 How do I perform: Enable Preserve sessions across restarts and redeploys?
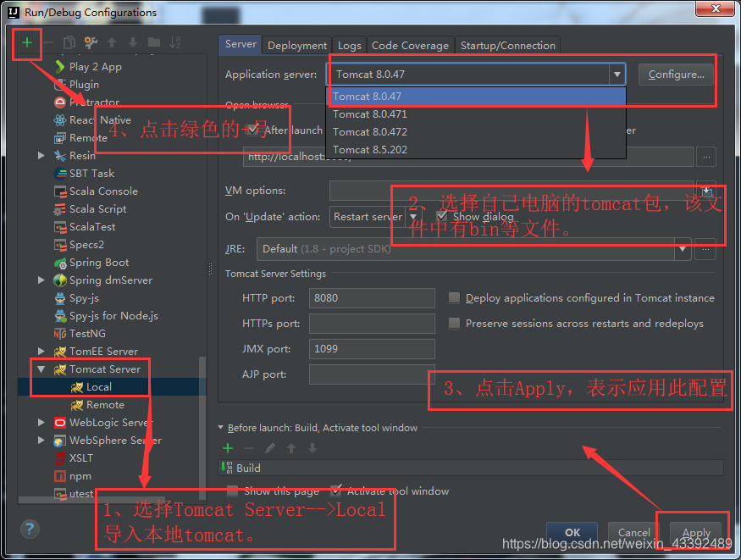point(454,323)
